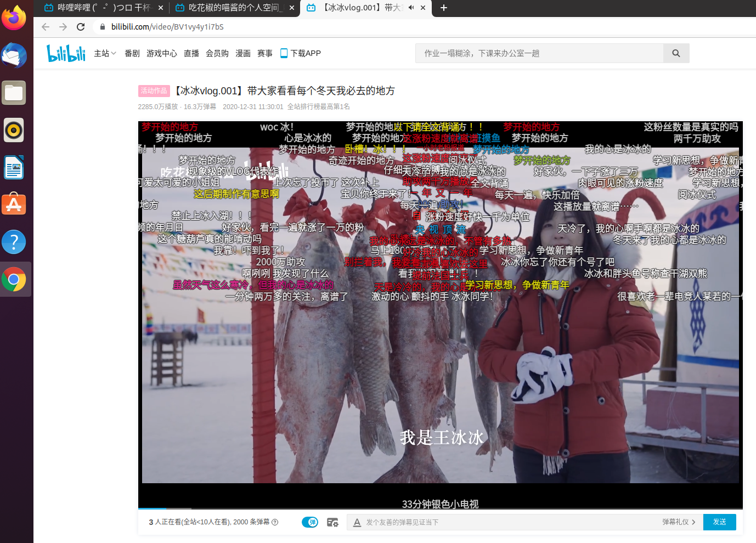
Task: Click the question mark icon beside 2000 条弹幕
Action: 275,522
